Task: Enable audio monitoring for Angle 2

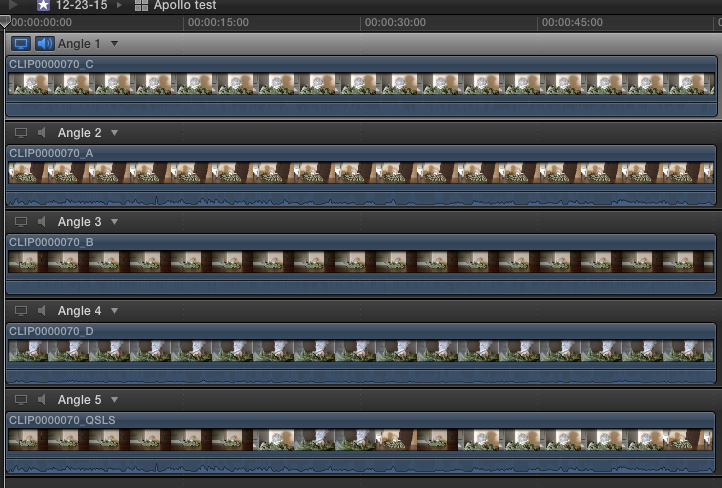Action: [42, 133]
